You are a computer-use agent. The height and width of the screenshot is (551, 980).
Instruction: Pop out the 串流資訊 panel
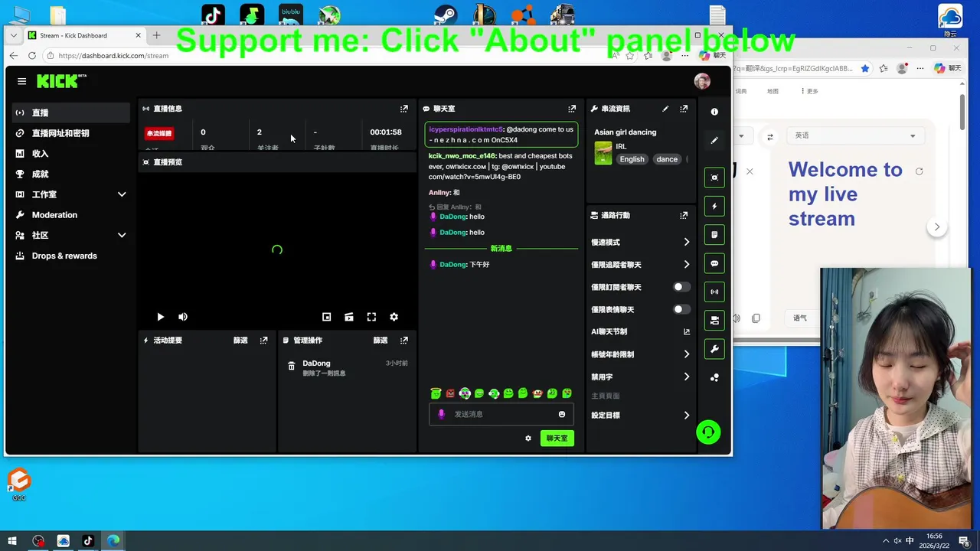click(684, 109)
